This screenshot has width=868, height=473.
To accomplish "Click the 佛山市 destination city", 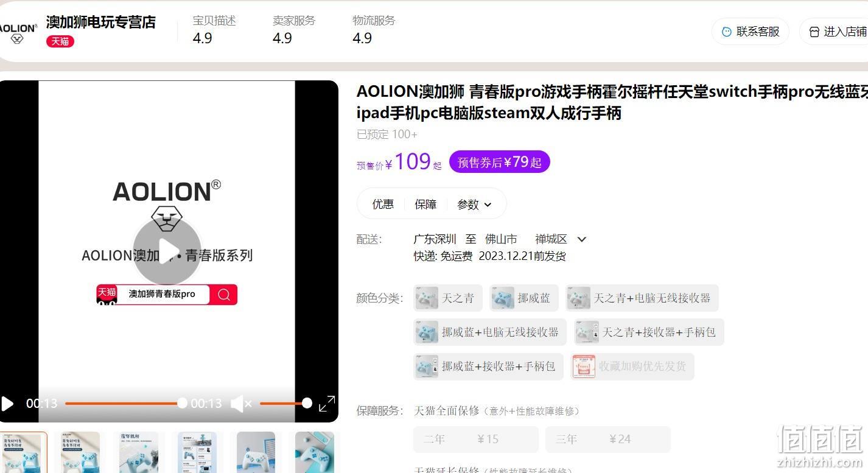I will (501, 239).
